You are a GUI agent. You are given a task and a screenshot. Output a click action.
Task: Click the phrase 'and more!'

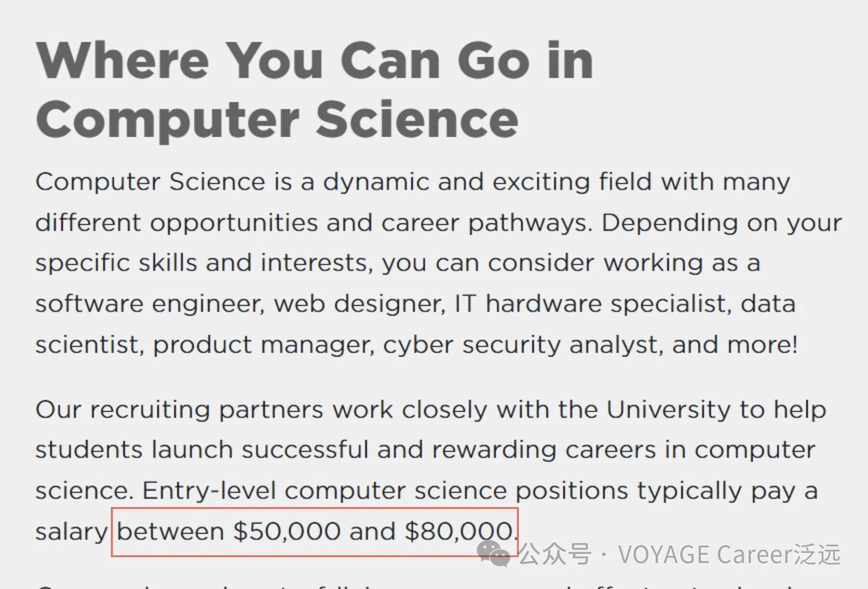[x=735, y=345]
